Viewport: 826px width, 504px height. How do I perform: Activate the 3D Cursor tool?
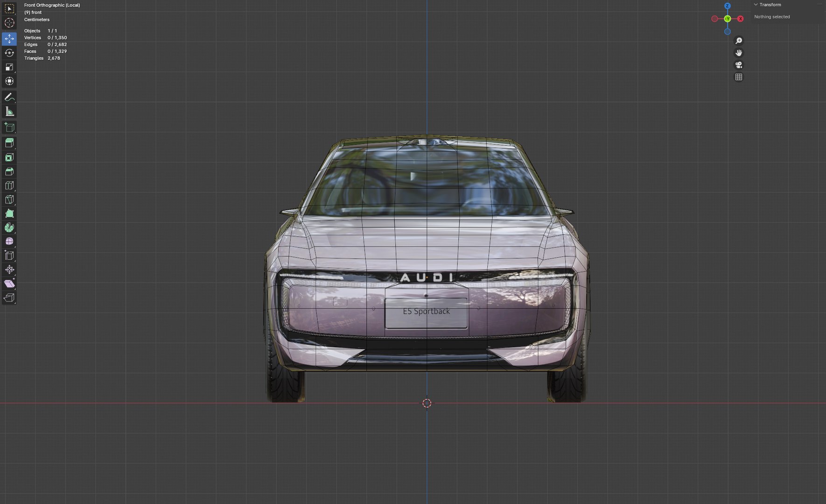click(9, 23)
